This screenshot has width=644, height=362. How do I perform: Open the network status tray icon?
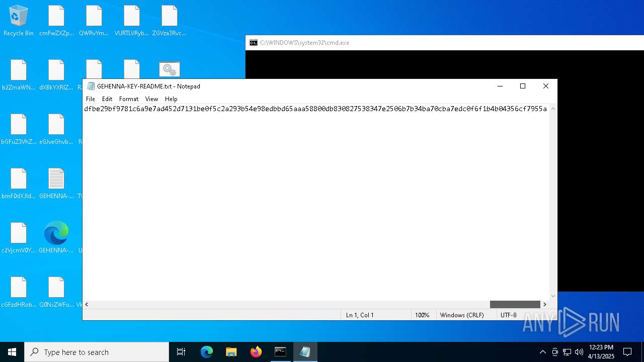[567, 352]
